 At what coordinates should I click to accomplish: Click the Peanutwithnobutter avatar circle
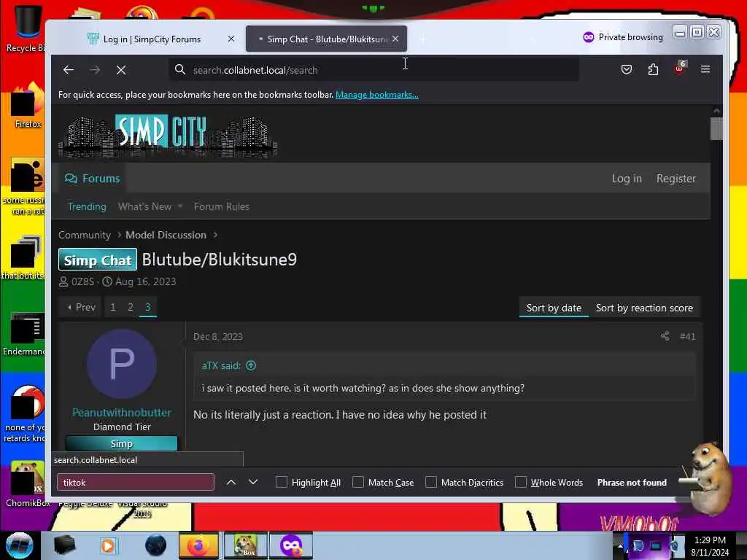122,365
